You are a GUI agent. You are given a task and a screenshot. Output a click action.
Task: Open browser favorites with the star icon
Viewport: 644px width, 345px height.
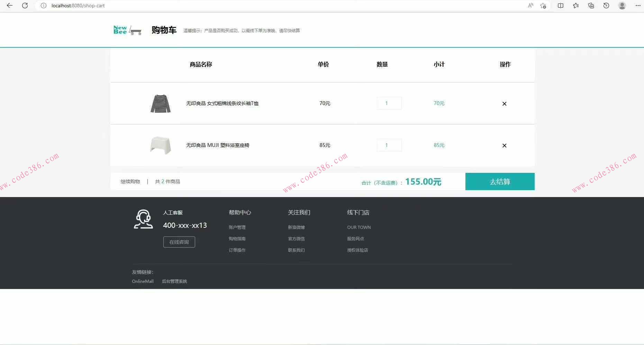point(575,6)
